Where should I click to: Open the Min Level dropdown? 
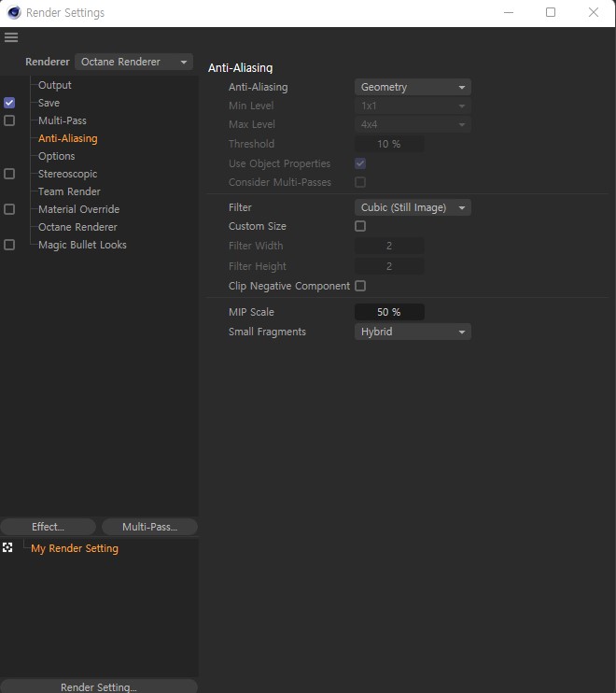pos(413,106)
